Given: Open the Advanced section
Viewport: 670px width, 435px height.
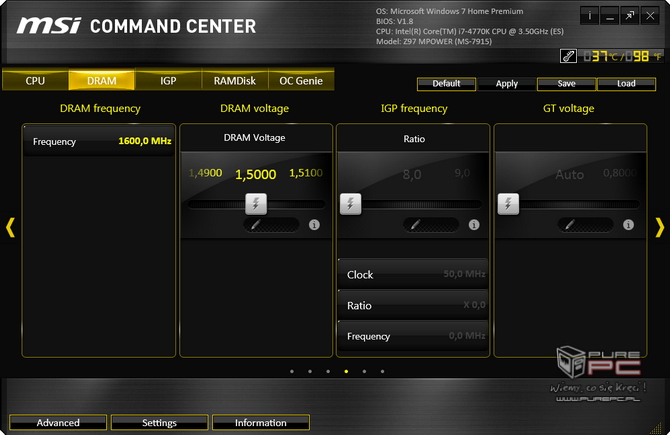Looking at the screenshot, I should click(58, 423).
